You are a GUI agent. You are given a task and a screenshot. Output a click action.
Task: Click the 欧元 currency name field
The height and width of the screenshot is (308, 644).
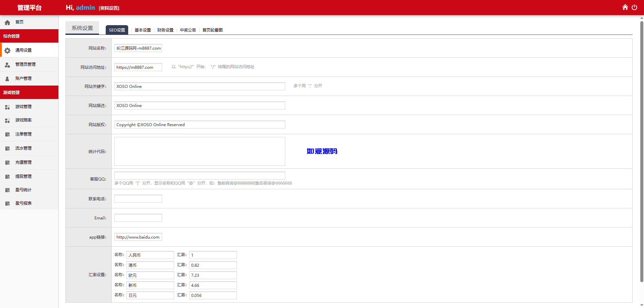(150, 275)
